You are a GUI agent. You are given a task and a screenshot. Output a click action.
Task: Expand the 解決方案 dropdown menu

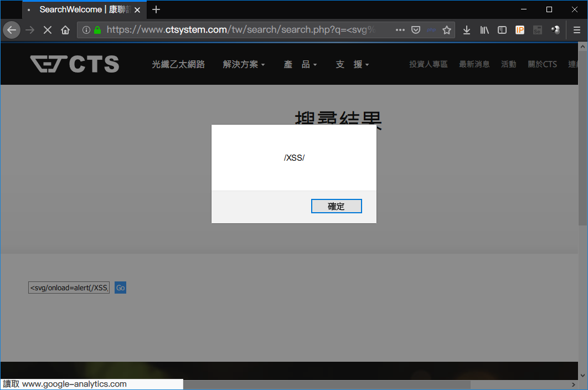(x=244, y=65)
